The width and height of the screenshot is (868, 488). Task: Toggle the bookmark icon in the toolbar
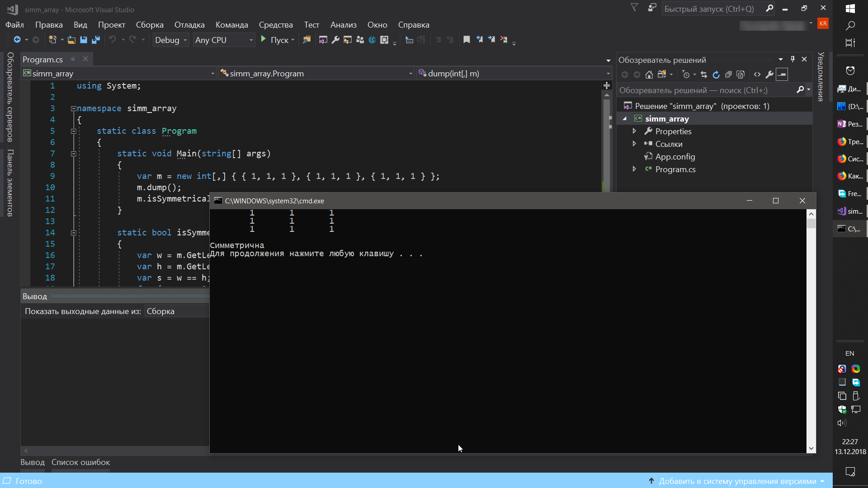(467, 40)
